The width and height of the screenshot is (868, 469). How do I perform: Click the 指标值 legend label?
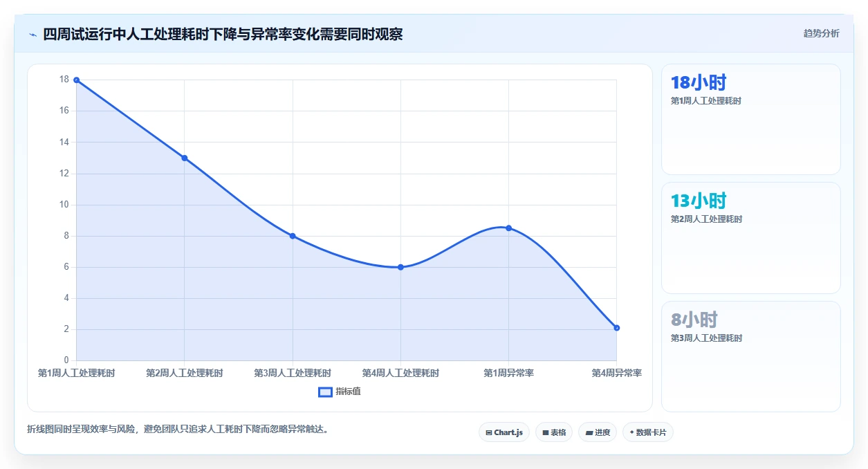349,392
